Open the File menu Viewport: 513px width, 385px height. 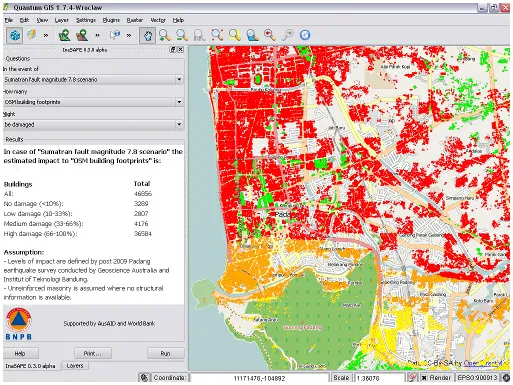point(9,20)
